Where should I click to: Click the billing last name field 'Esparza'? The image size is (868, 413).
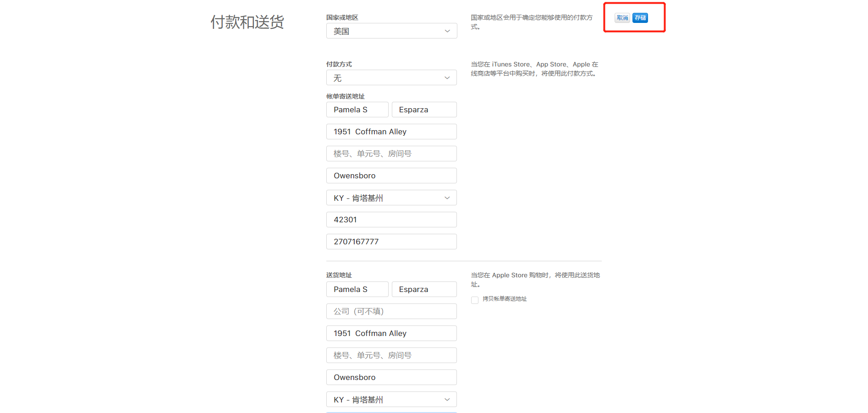point(424,110)
